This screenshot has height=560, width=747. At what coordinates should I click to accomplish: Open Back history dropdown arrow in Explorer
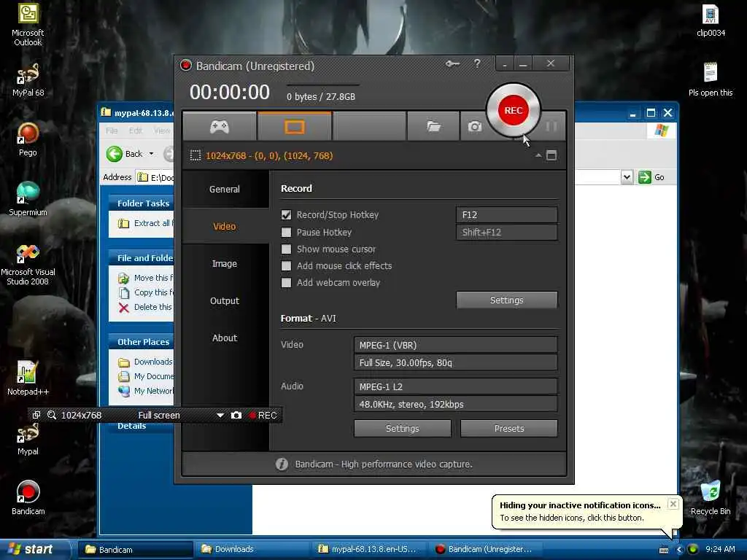click(x=152, y=154)
